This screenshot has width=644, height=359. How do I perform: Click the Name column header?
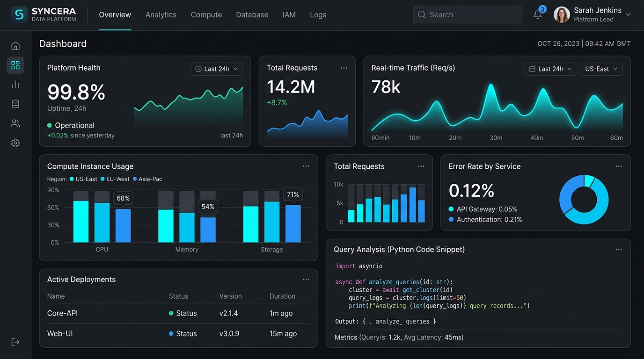56,296
